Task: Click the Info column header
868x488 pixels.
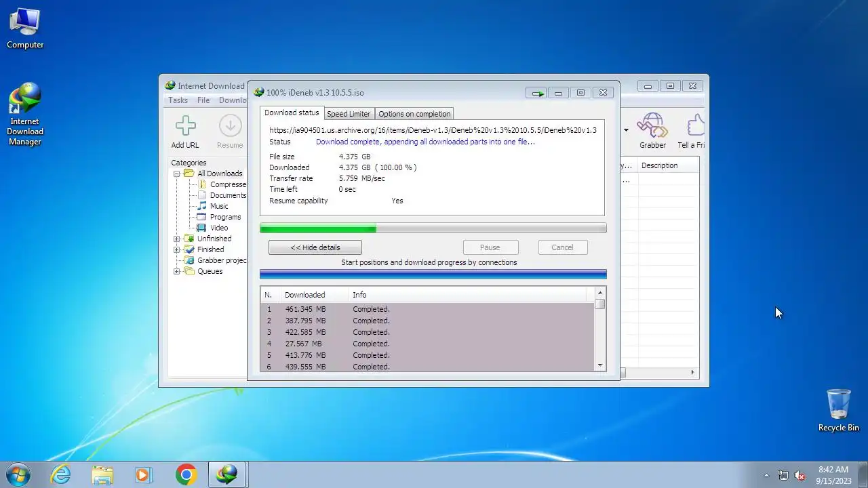Action: click(x=468, y=295)
